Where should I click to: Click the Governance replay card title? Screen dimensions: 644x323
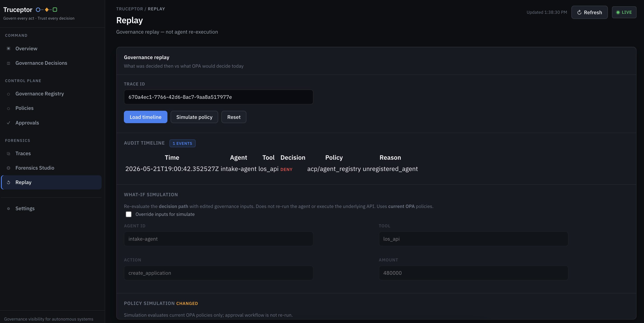click(x=146, y=58)
